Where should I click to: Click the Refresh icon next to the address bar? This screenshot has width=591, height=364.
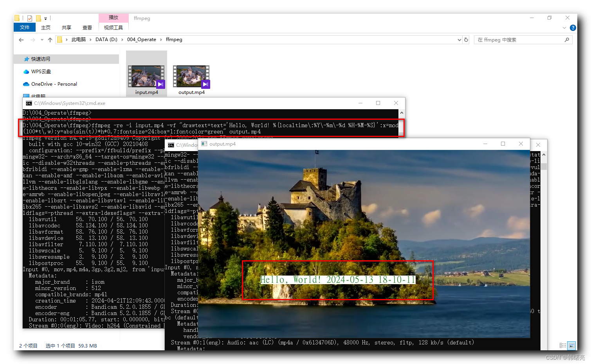(x=465, y=40)
